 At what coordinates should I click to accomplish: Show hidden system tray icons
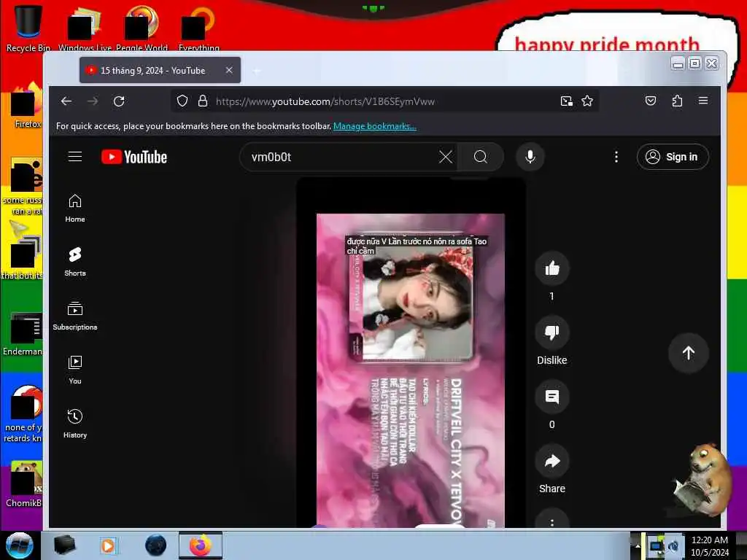click(x=638, y=546)
